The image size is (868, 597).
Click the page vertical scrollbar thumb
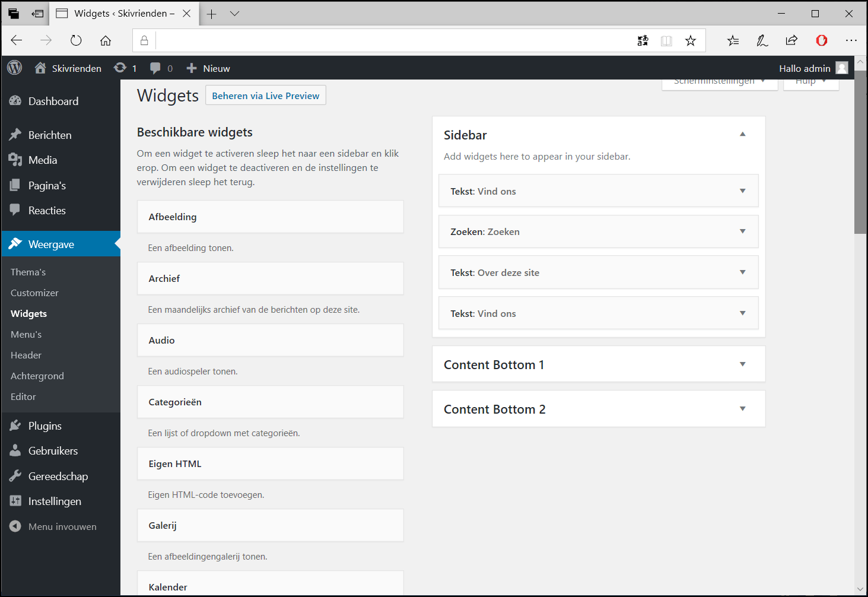861,152
